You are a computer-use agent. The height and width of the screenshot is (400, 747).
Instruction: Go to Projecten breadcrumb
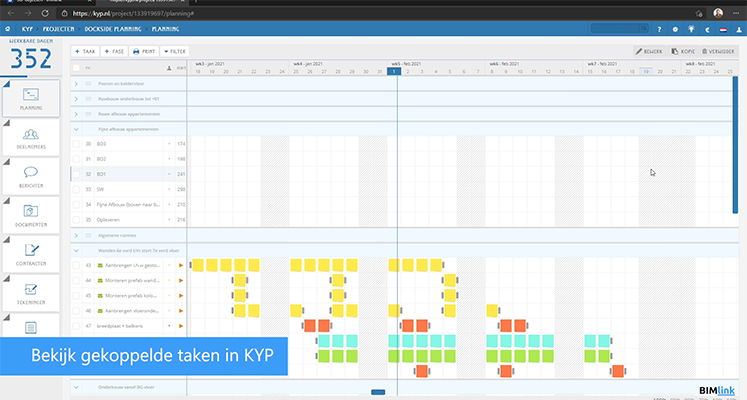[x=58, y=29]
